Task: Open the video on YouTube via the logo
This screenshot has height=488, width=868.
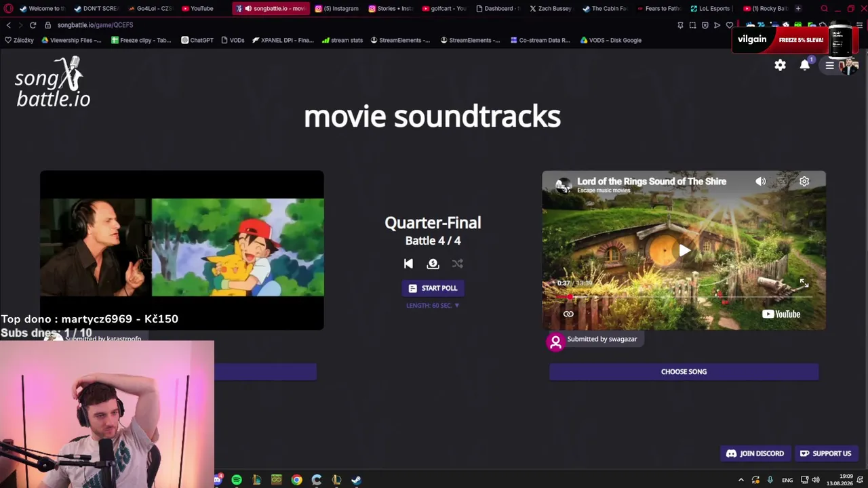Action: pos(781,314)
